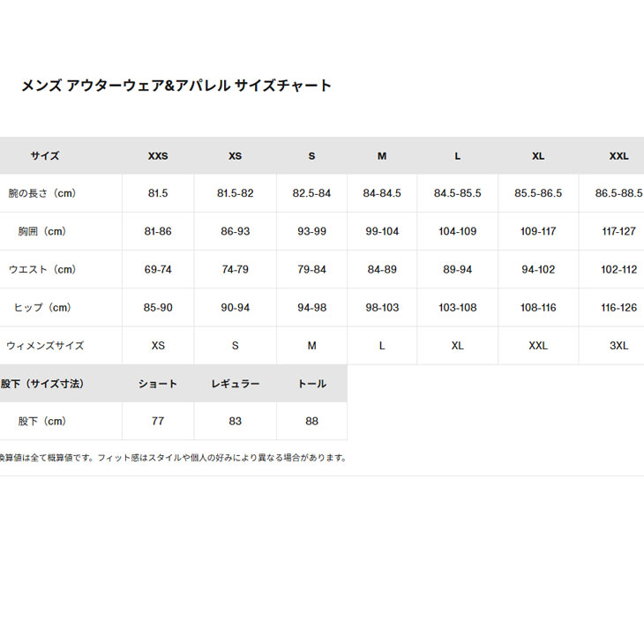
Task: Click the 股下（サイズ寸法）header cell
Action: coord(42,384)
